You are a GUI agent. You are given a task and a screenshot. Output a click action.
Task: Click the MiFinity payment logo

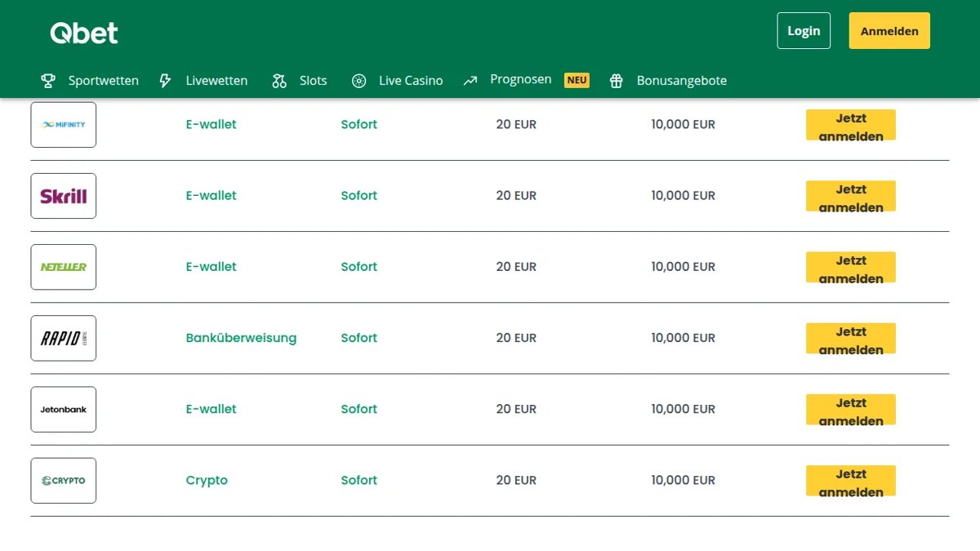pyautogui.click(x=64, y=124)
